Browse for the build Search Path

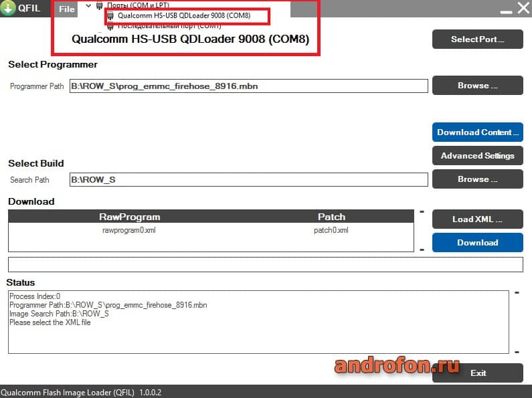tap(477, 179)
